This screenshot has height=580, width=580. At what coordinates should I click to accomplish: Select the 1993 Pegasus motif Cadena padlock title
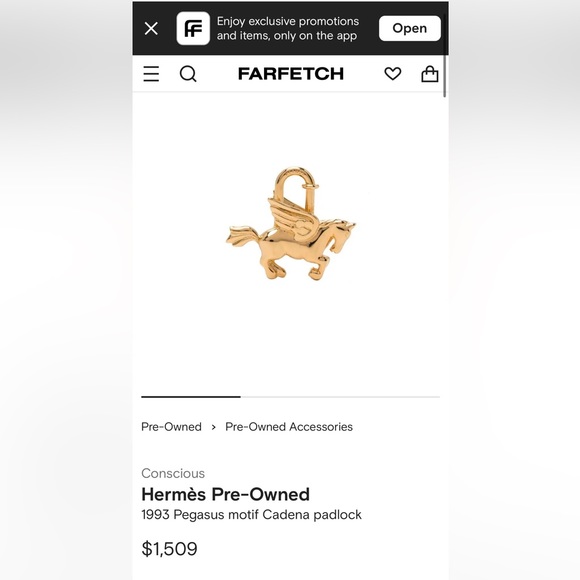pyautogui.click(x=251, y=515)
